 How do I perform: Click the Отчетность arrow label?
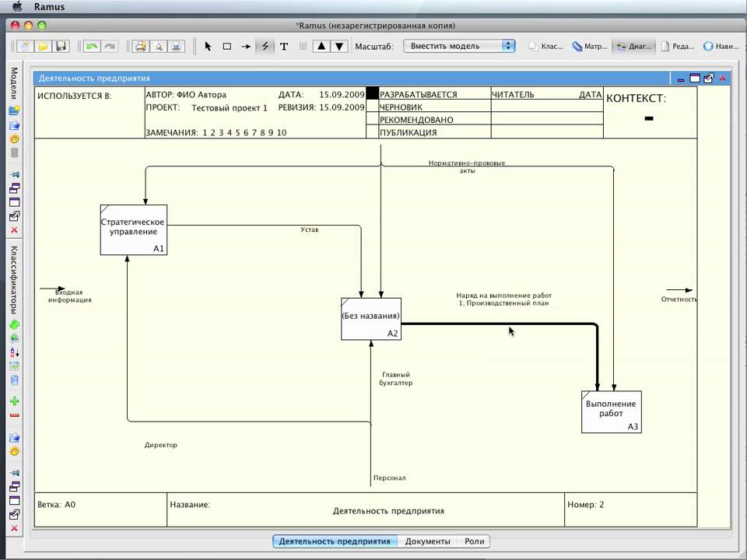tap(679, 299)
